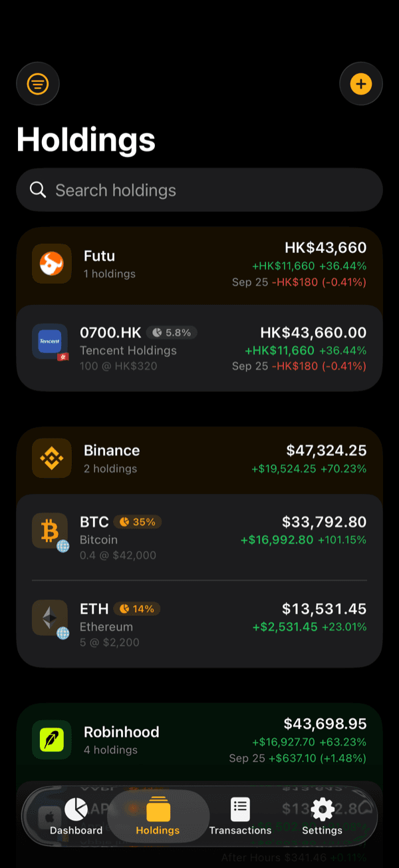Click the Bitcoin coin icon
The image size is (399, 868).
click(50, 531)
